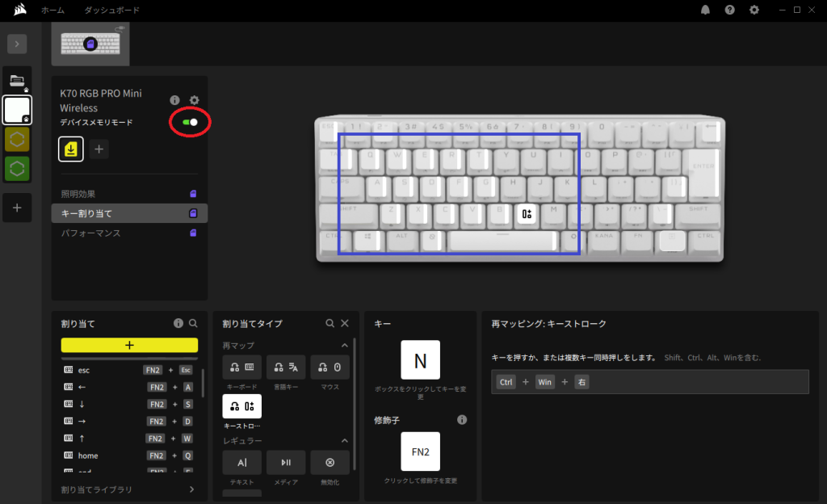Click yellow plus to add assignment
The width and height of the screenshot is (827, 504).
(x=129, y=345)
